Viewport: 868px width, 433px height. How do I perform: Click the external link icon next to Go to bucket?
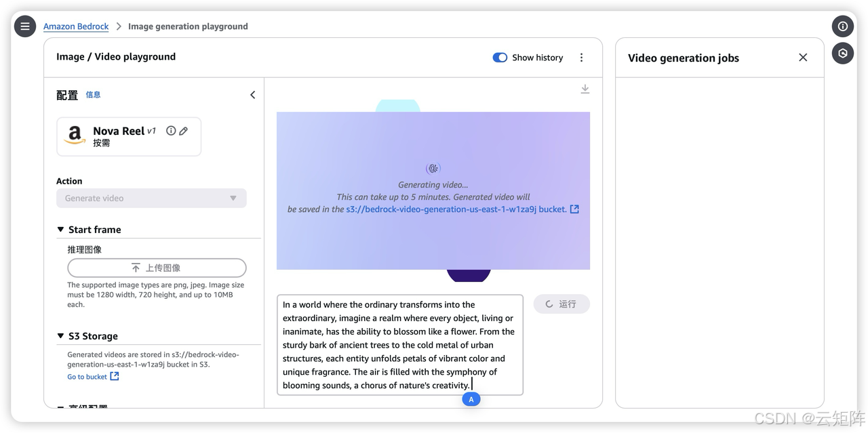[x=115, y=376]
